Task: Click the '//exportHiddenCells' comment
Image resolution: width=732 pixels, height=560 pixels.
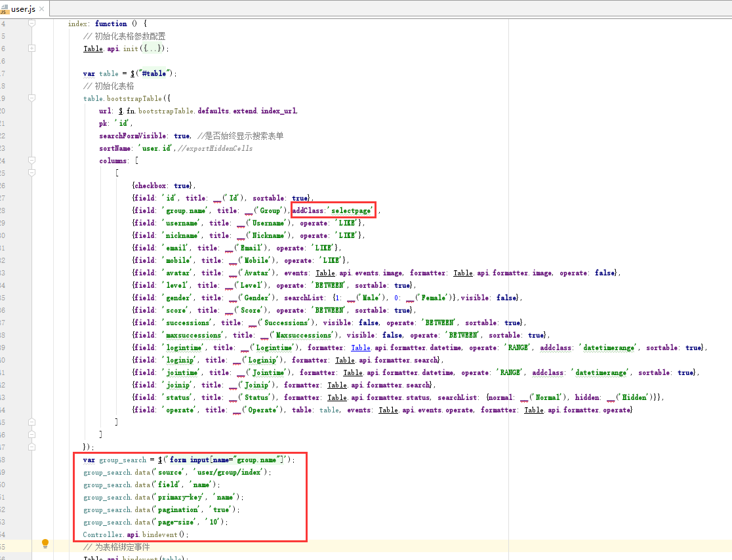Action: pos(214,148)
